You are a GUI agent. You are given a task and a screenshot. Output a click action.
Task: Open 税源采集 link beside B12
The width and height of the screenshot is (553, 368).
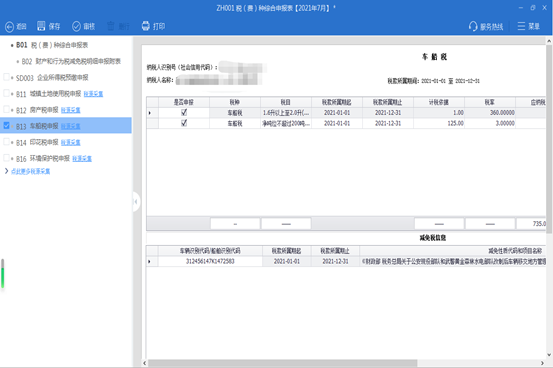pos(71,110)
